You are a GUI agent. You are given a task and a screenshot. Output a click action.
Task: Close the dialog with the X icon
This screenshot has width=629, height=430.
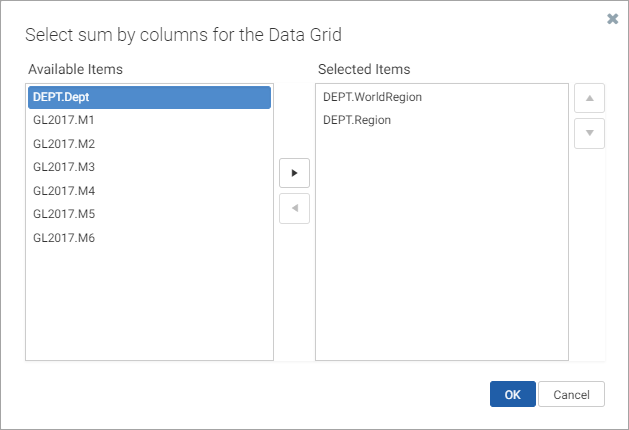(613, 18)
